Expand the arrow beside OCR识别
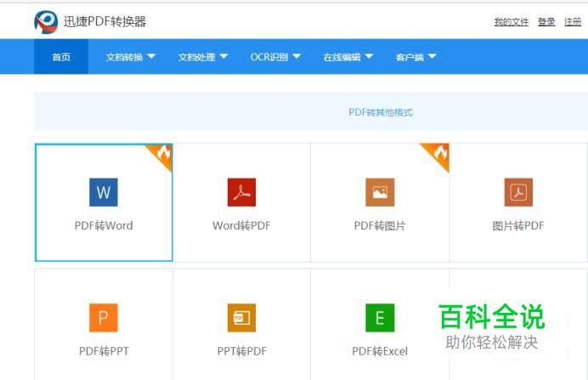Screen dimensions: 588x380 [x=297, y=56]
